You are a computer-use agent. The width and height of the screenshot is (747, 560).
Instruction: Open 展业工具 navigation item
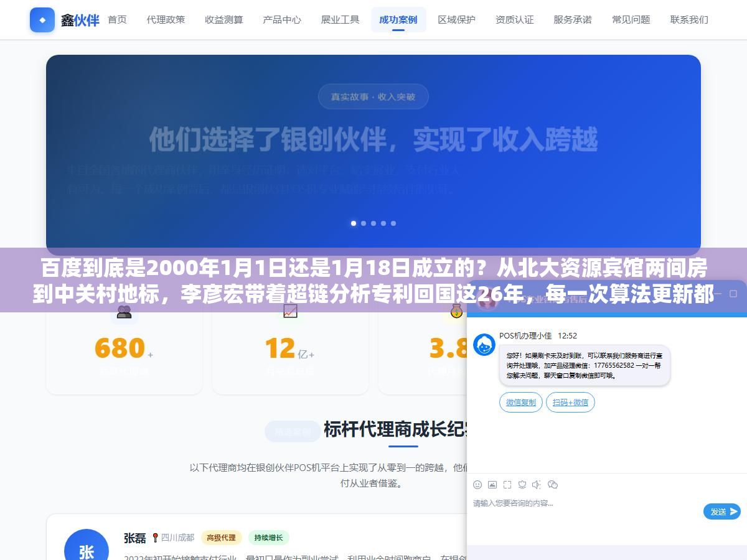(x=340, y=20)
